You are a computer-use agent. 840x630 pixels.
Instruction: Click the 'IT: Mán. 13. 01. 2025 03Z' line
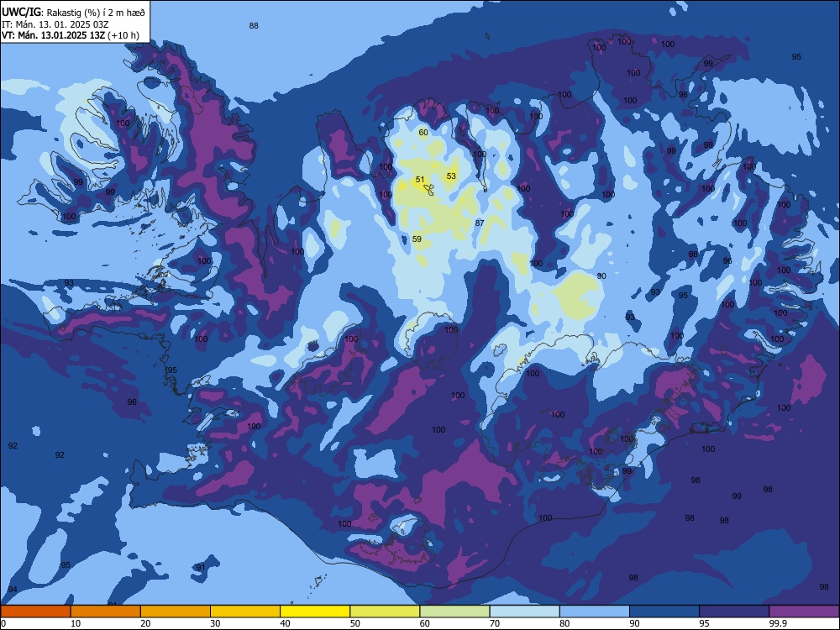tap(55, 24)
